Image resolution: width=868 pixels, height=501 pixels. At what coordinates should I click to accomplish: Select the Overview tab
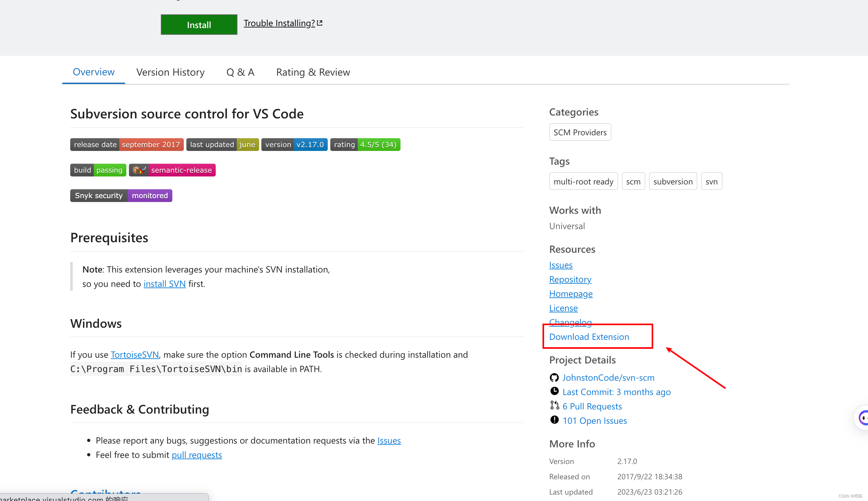94,72
